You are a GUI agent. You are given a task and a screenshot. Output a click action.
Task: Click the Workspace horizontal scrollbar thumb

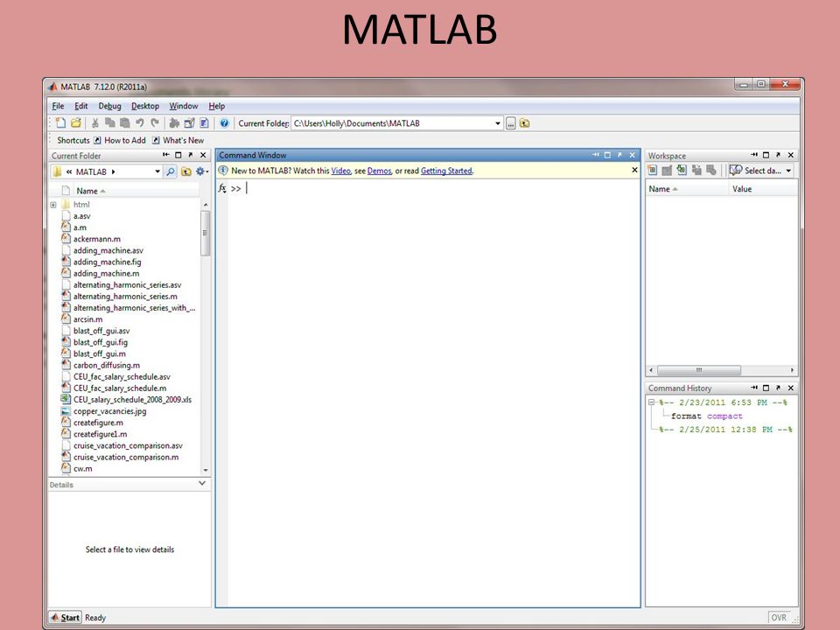point(699,370)
